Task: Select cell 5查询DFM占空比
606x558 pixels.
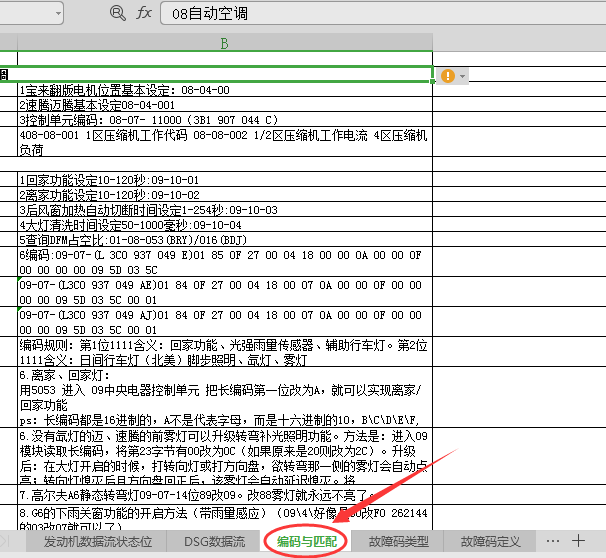Action: click(225, 240)
